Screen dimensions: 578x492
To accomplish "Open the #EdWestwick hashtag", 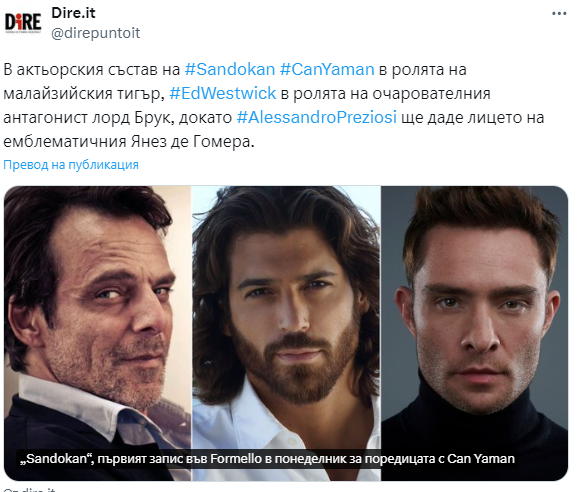I will [223, 93].
